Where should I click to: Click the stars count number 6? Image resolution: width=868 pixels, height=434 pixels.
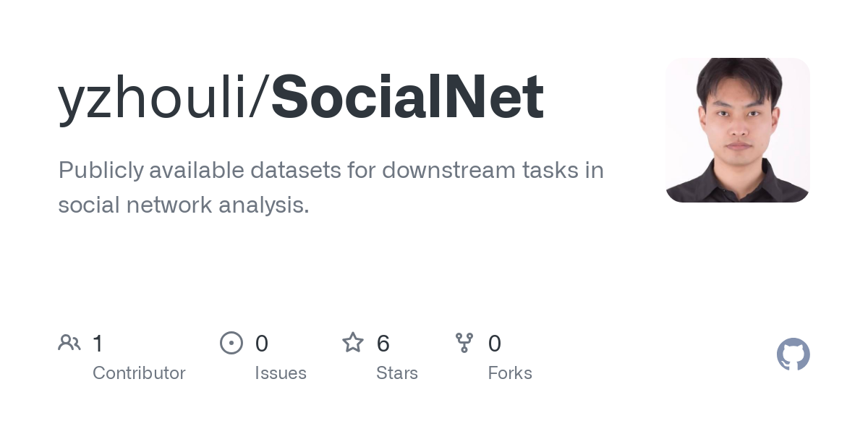pos(383,344)
